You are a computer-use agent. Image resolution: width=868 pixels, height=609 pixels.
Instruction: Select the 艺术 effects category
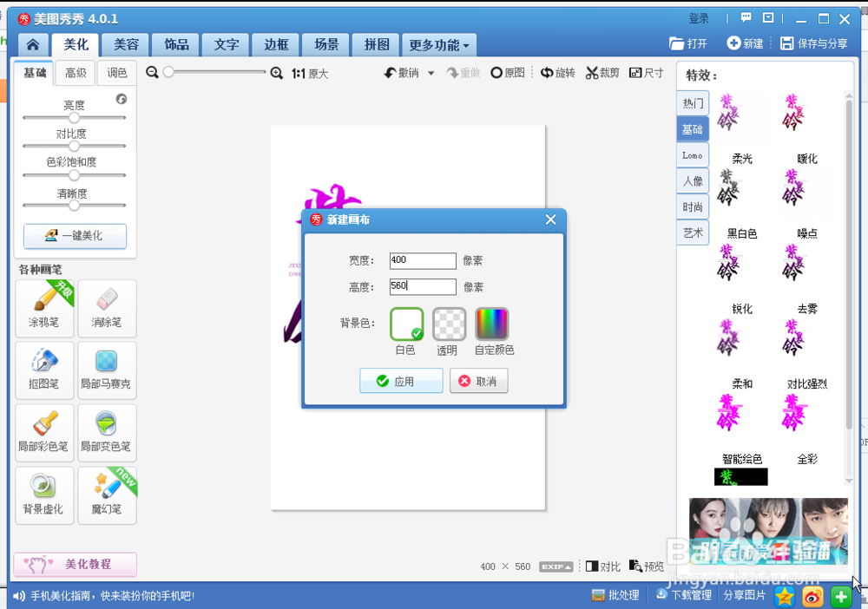693,232
